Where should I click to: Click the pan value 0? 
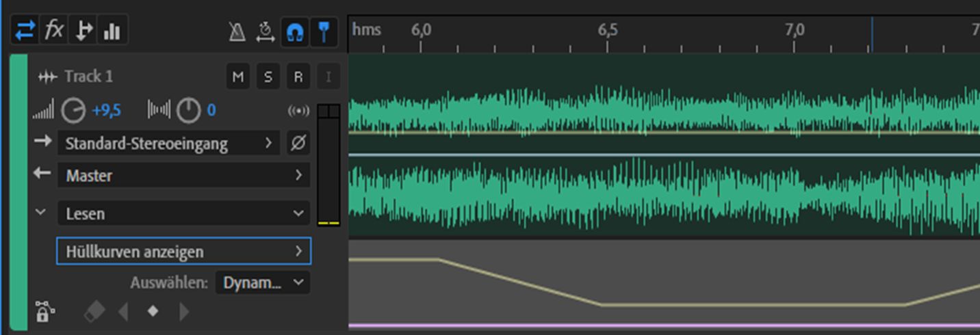point(211,110)
